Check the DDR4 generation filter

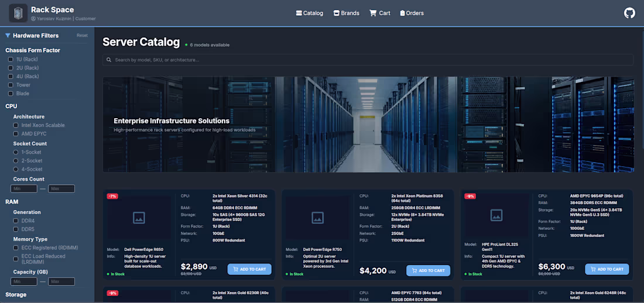16,221
